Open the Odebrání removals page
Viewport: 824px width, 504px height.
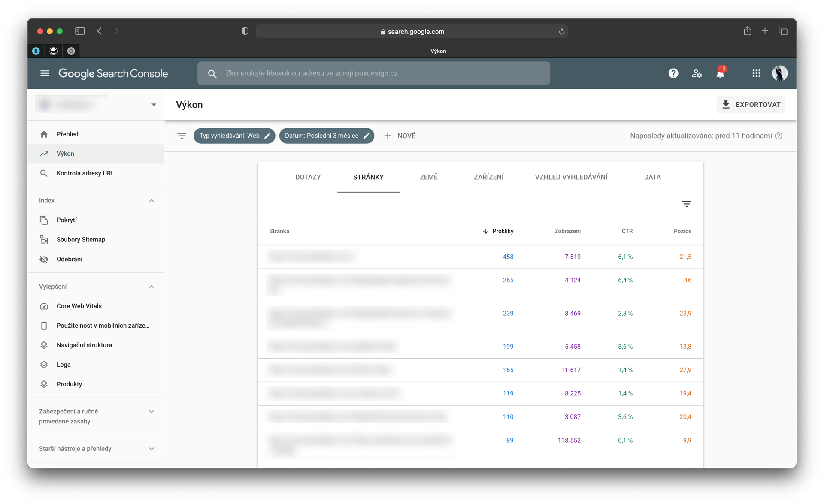click(70, 259)
